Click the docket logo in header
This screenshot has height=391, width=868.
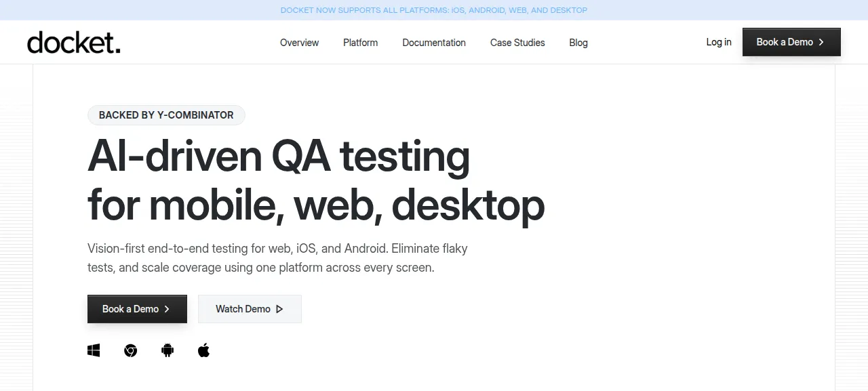pyautogui.click(x=74, y=42)
